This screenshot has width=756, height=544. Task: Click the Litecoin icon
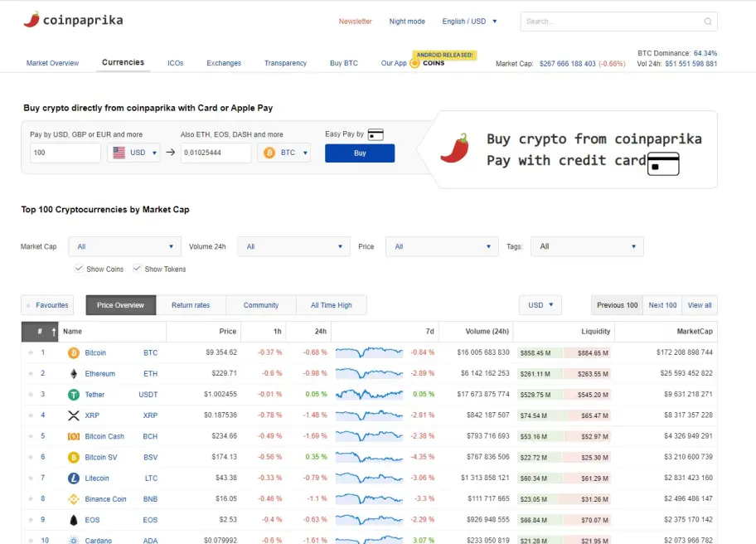pyautogui.click(x=73, y=478)
